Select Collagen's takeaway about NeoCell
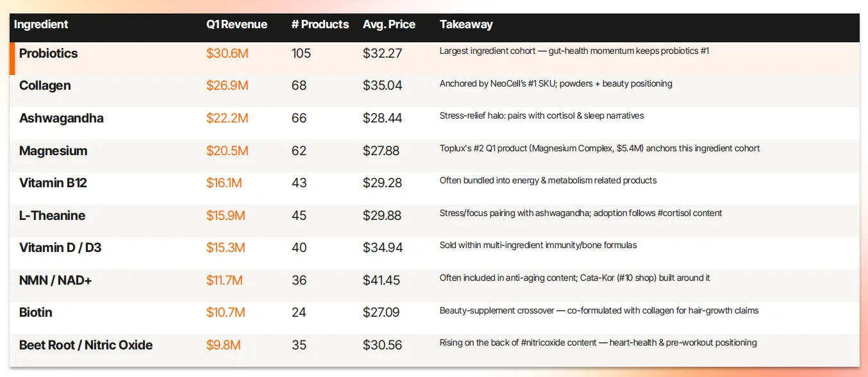The height and width of the screenshot is (377, 868). click(556, 83)
